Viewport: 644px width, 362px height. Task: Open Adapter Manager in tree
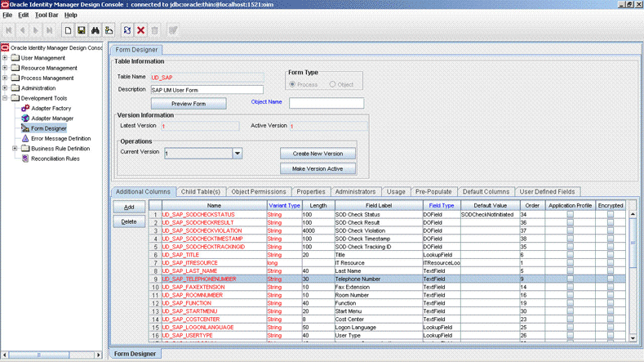pos(52,118)
